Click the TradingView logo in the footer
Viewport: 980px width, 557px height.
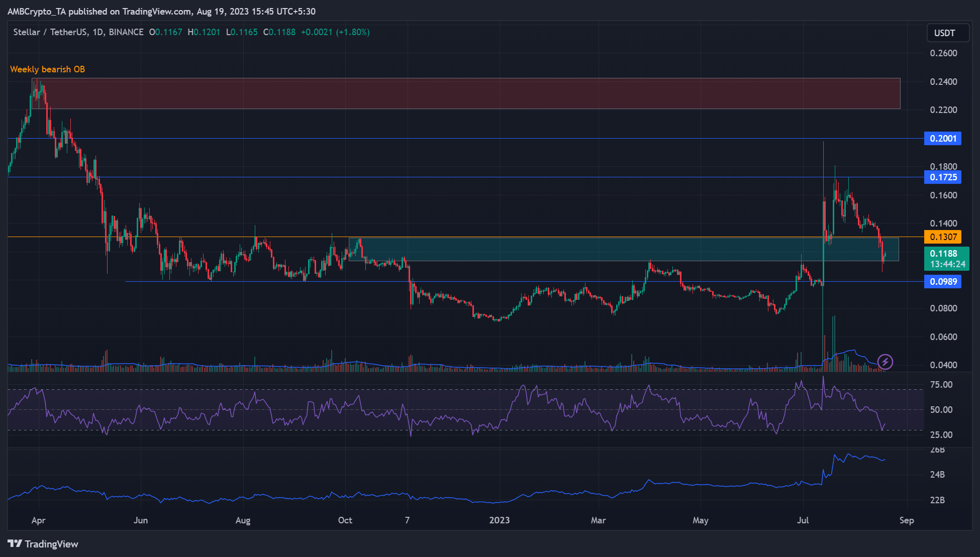click(x=43, y=544)
